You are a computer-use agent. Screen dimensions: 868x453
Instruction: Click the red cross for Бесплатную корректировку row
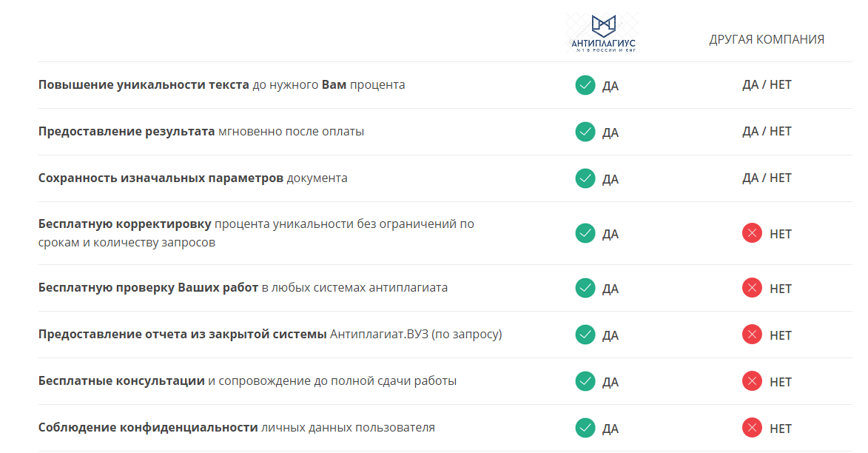pos(752,233)
